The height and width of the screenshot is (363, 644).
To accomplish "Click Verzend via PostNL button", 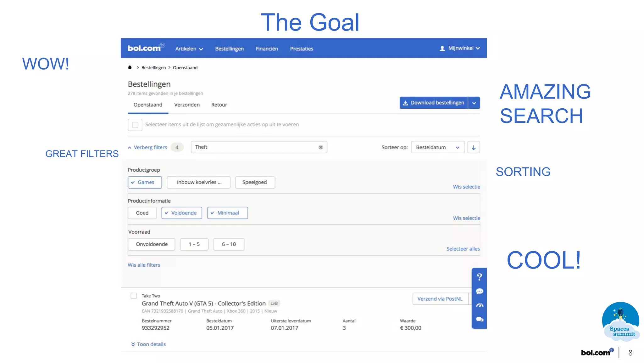I will 440,299.
